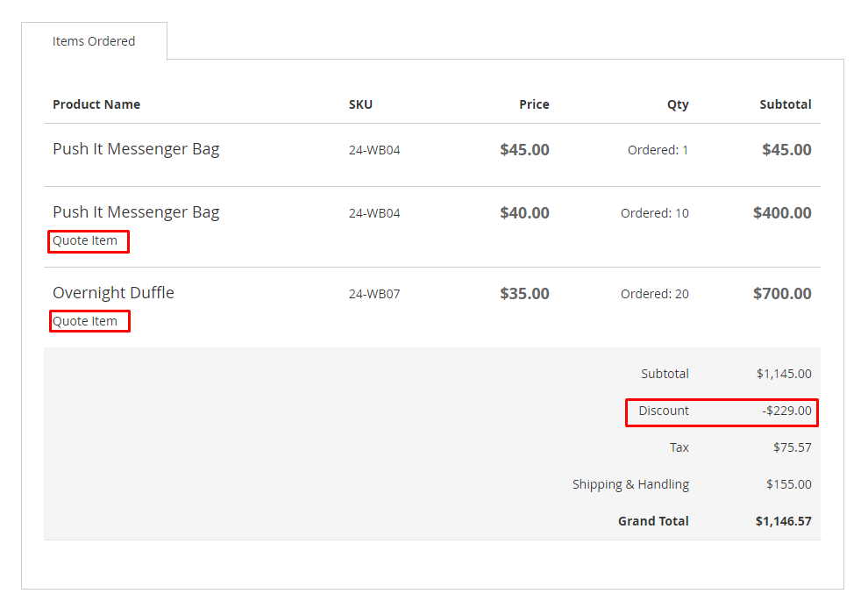This screenshot has width=868, height=615.
Task: Click Quote Item label under Push It Messenger Bag
Action: [85, 240]
